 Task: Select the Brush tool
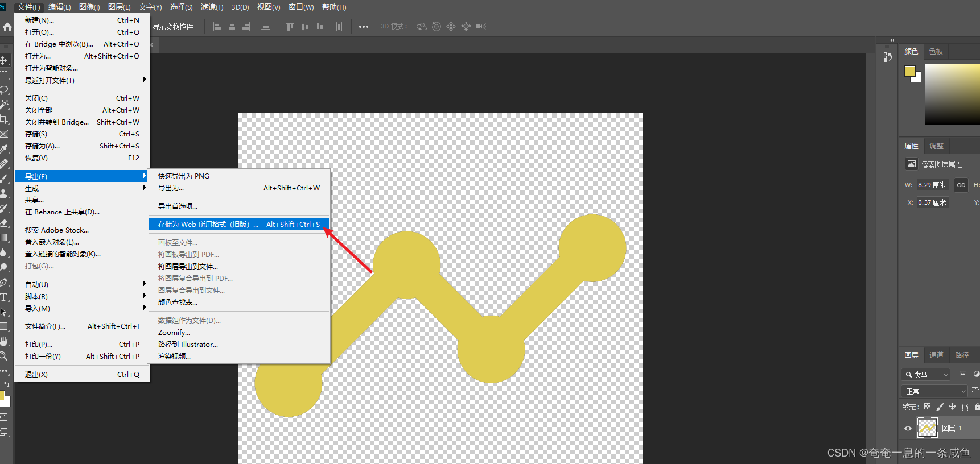(4, 179)
